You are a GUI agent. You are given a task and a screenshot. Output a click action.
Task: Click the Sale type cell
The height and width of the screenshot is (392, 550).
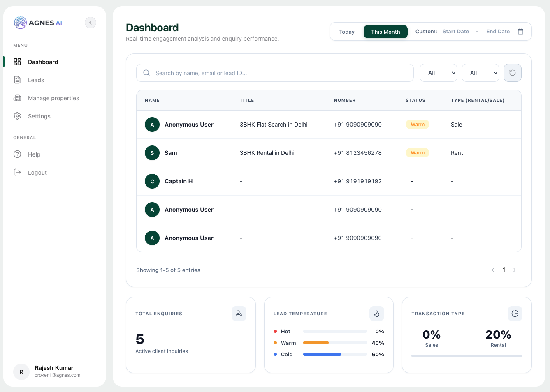[x=457, y=125]
